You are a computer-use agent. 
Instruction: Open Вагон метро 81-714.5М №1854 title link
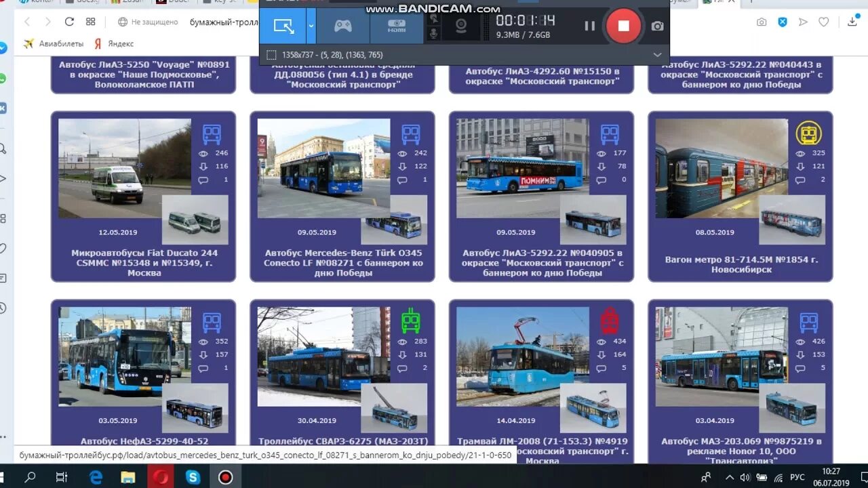pyautogui.click(x=741, y=264)
